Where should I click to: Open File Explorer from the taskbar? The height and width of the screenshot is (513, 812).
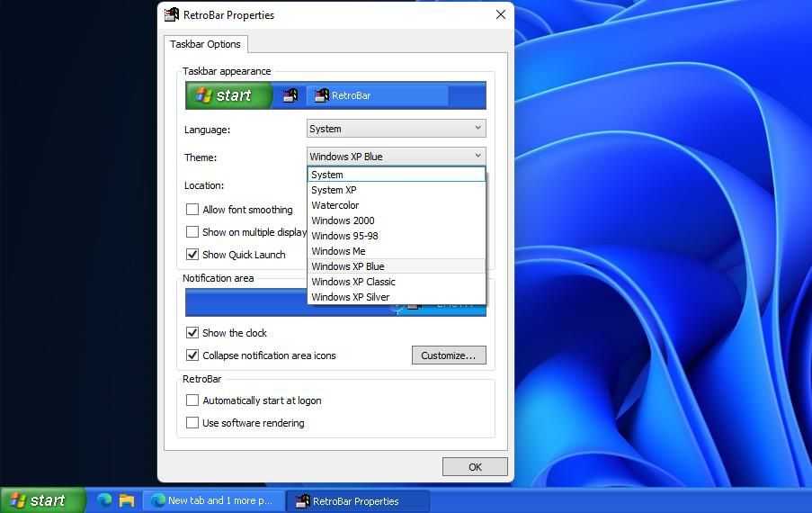pyautogui.click(x=127, y=500)
